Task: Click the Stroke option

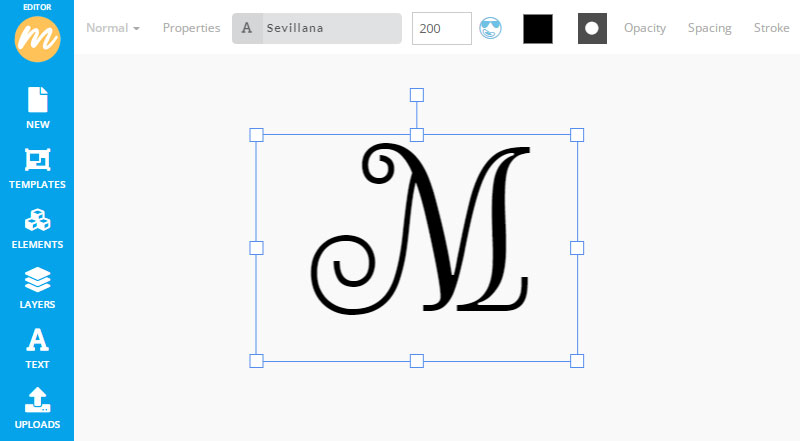Action: (771, 28)
